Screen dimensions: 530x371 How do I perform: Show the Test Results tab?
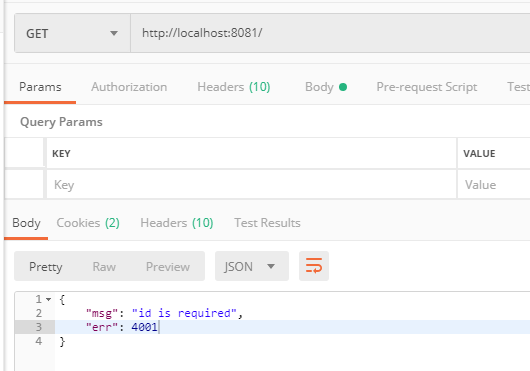tap(267, 223)
